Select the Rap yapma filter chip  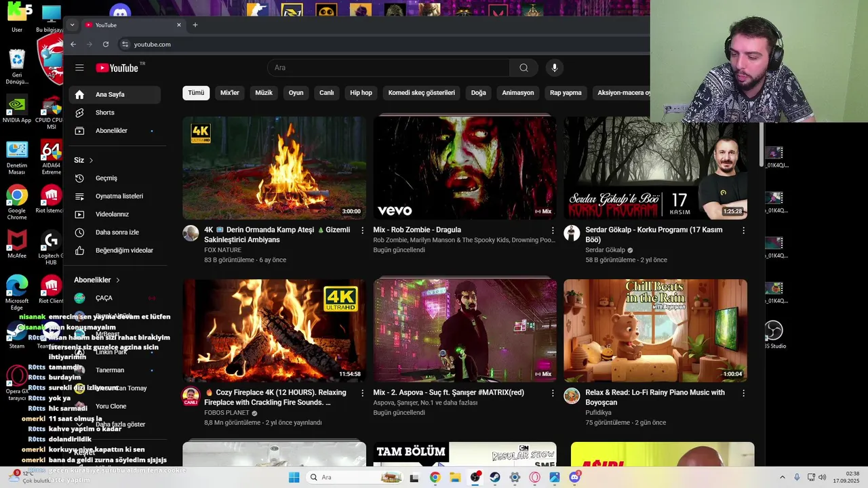coord(566,93)
